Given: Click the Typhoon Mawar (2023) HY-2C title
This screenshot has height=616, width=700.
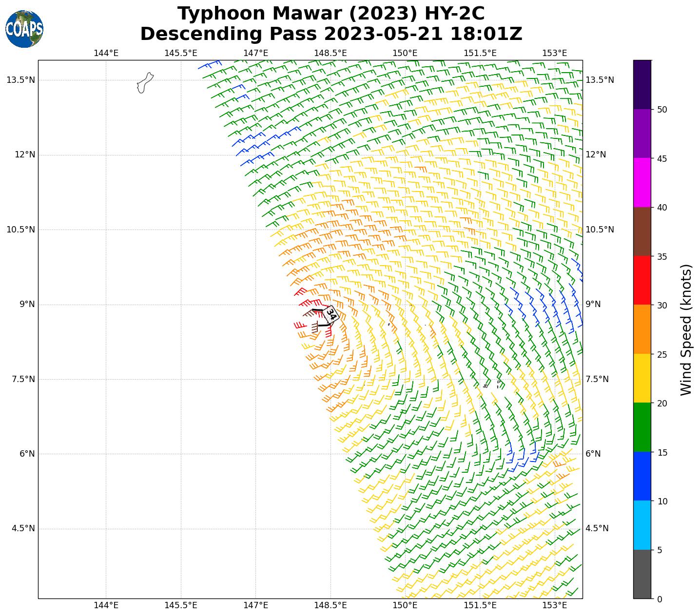Looking at the screenshot, I should (x=331, y=14).
